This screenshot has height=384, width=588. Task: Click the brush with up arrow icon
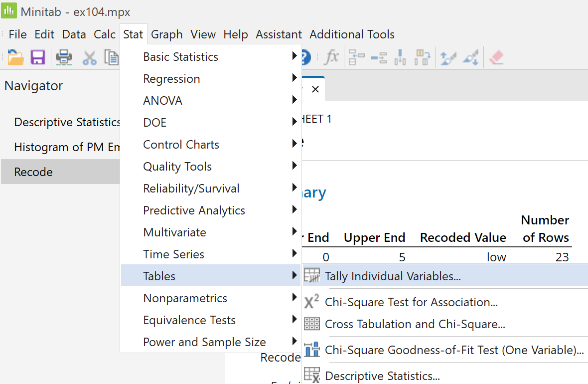tap(448, 58)
